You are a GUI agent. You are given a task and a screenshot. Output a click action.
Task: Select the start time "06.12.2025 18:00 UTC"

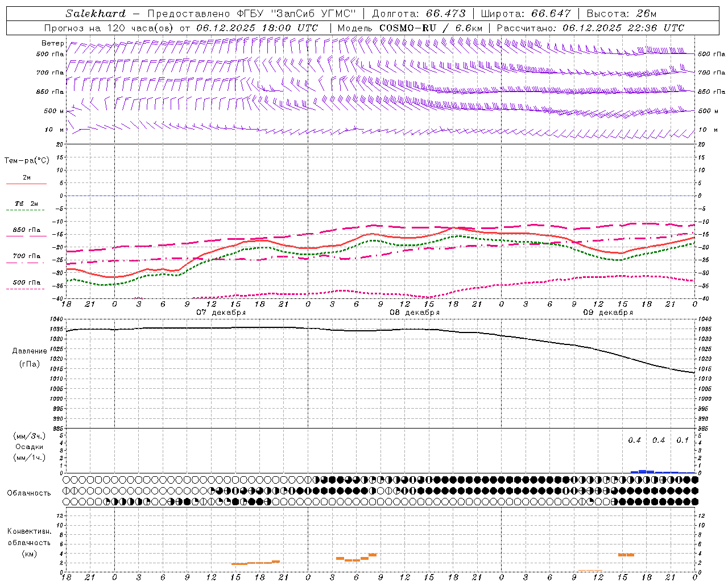(x=258, y=28)
